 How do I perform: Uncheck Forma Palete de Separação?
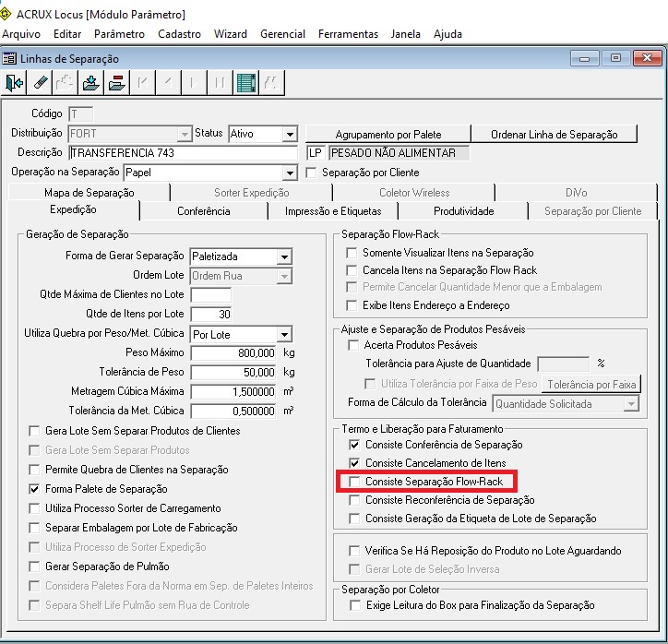tap(34, 489)
